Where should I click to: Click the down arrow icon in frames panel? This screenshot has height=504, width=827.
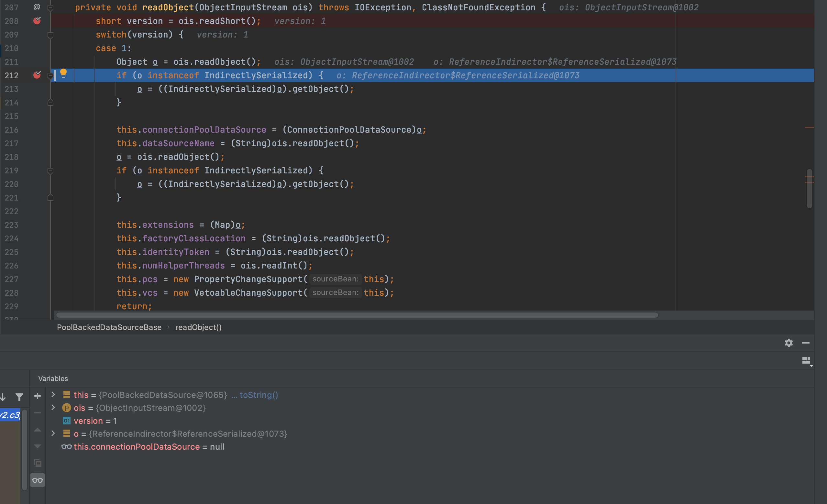pos(3,397)
